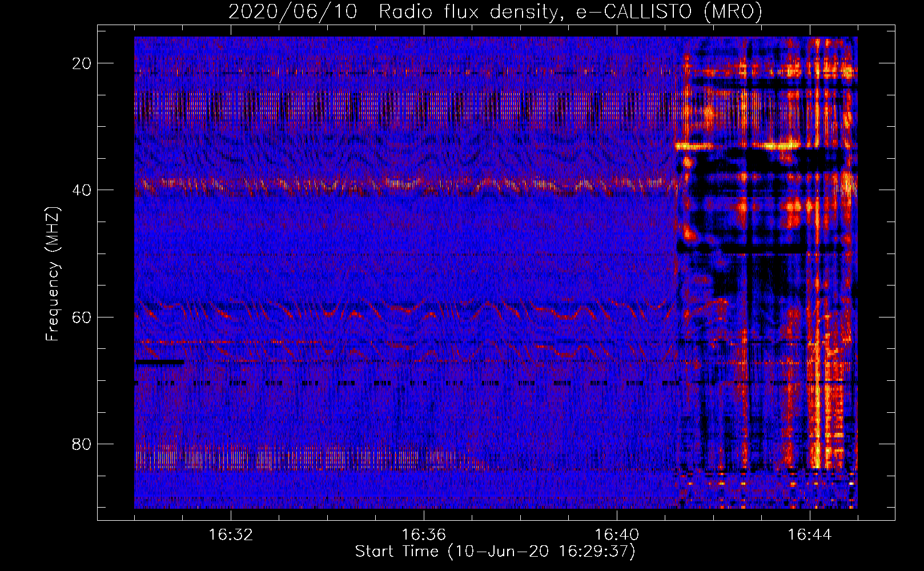Click the '16:32' time tick label

point(231,535)
